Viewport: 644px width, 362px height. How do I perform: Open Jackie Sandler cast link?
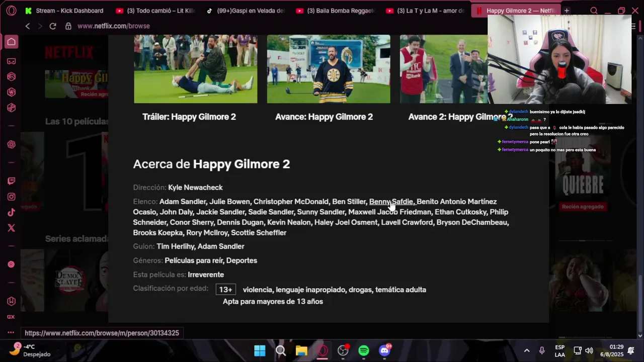(x=220, y=212)
